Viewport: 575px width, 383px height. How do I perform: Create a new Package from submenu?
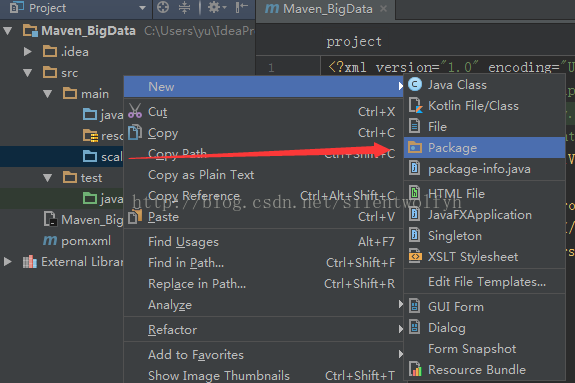484,147
